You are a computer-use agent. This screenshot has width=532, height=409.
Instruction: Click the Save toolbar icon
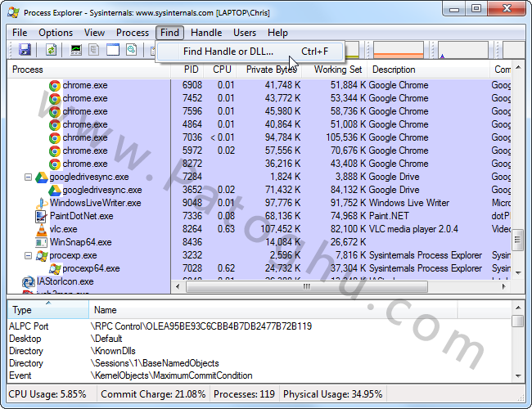(x=25, y=50)
